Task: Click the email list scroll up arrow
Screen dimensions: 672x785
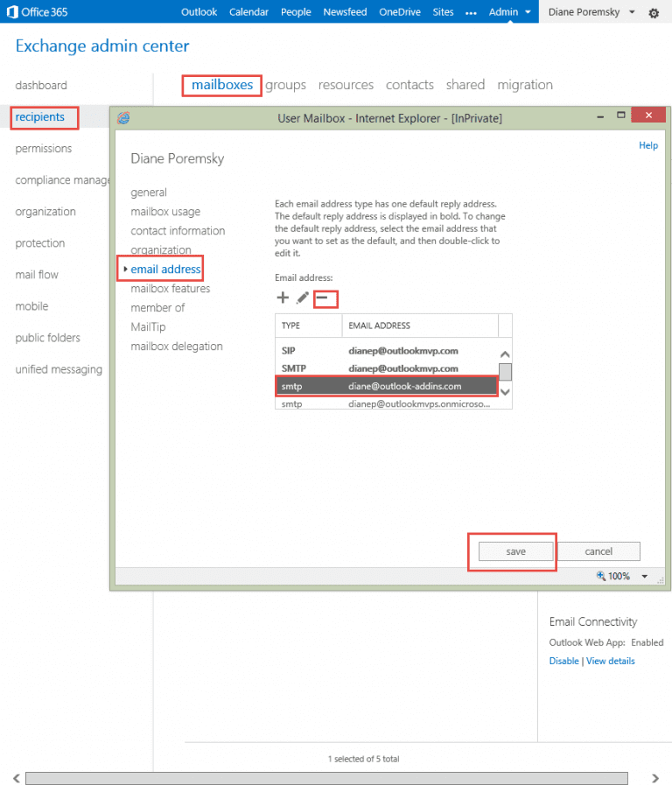Action: (506, 354)
